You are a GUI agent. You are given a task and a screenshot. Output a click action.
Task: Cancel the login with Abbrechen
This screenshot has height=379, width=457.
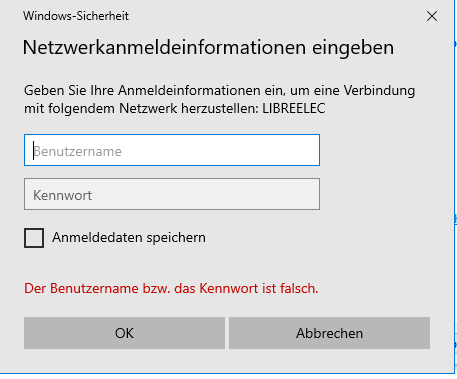pos(329,333)
